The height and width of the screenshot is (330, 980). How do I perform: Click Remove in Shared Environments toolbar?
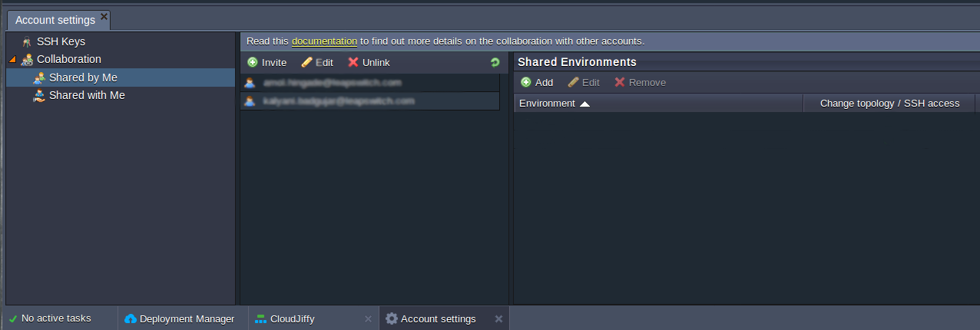coord(640,82)
